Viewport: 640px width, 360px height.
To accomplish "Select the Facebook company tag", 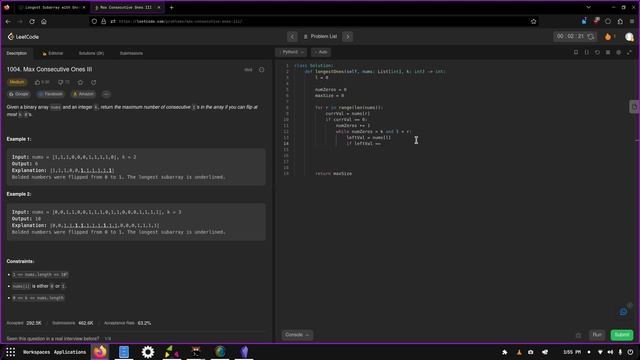I will point(51,94).
